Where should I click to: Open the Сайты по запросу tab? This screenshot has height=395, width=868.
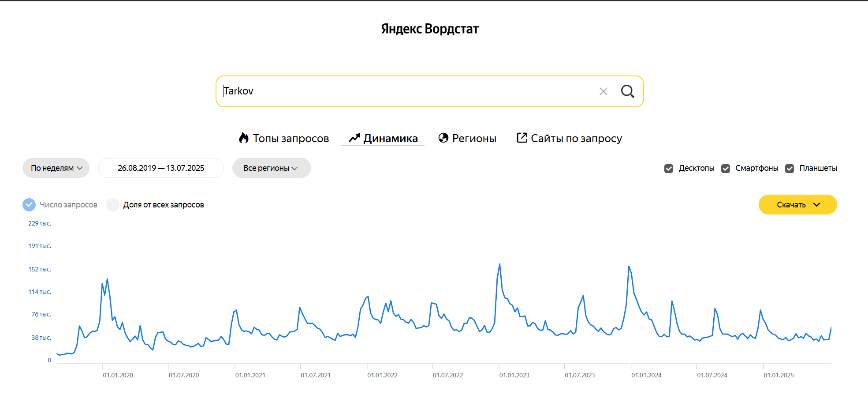pyautogui.click(x=570, y=138)
